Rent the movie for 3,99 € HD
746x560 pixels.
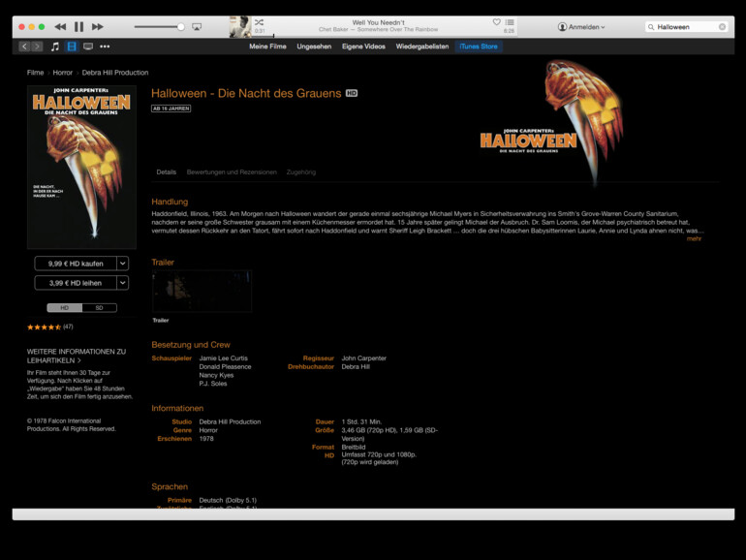pyautogui.click(x=76, y=283)
